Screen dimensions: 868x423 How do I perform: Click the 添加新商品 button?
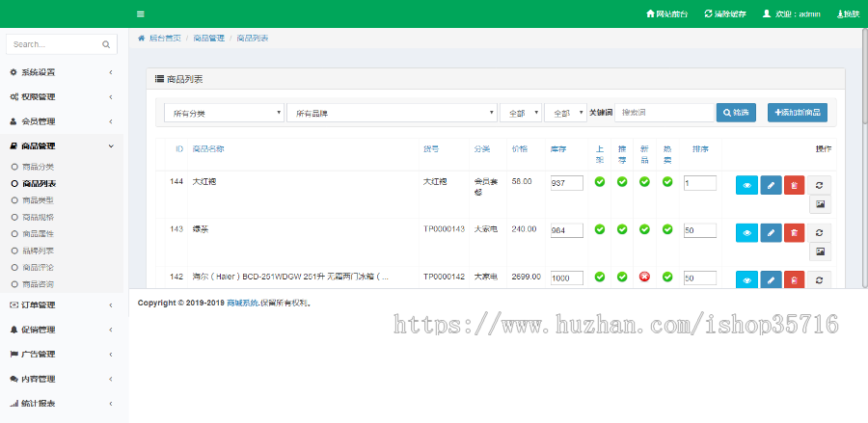[797, 113]
